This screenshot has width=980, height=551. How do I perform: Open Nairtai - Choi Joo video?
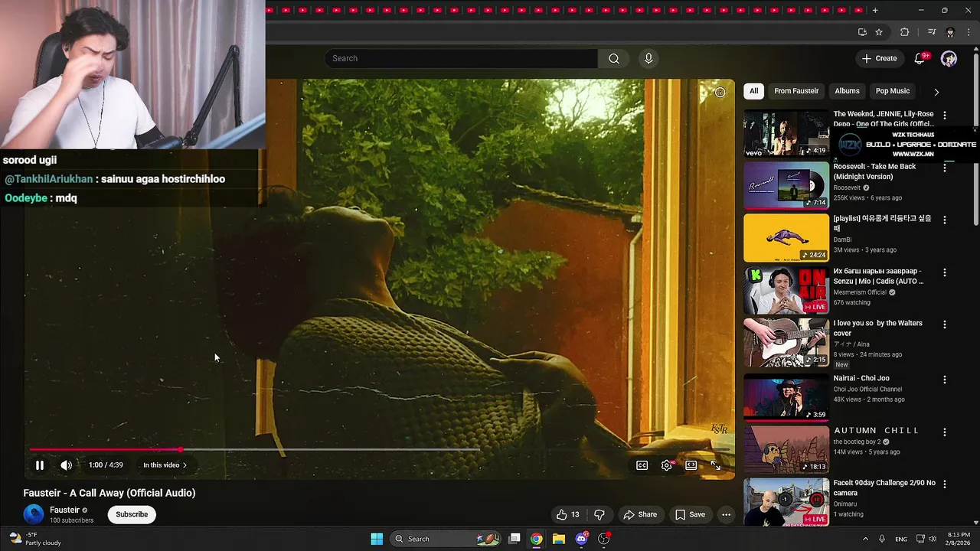pos(786,396)
